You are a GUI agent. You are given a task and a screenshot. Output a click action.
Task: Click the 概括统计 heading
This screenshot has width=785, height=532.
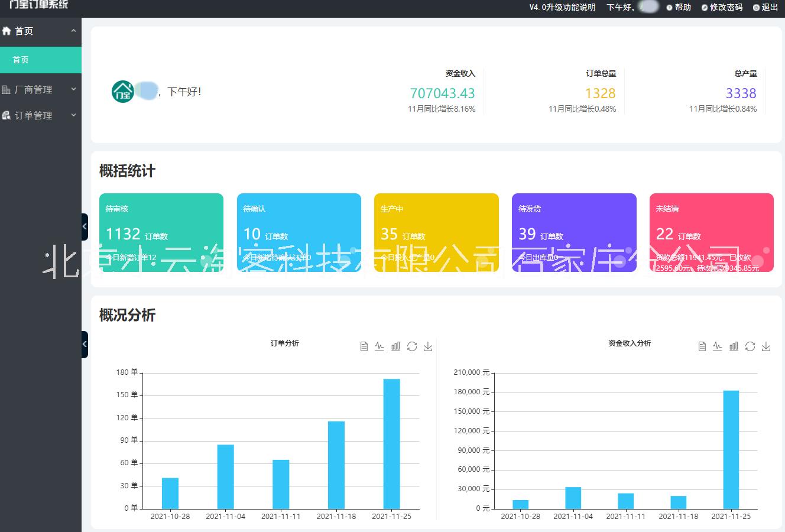pyautogui.click(x=127, y=171)
